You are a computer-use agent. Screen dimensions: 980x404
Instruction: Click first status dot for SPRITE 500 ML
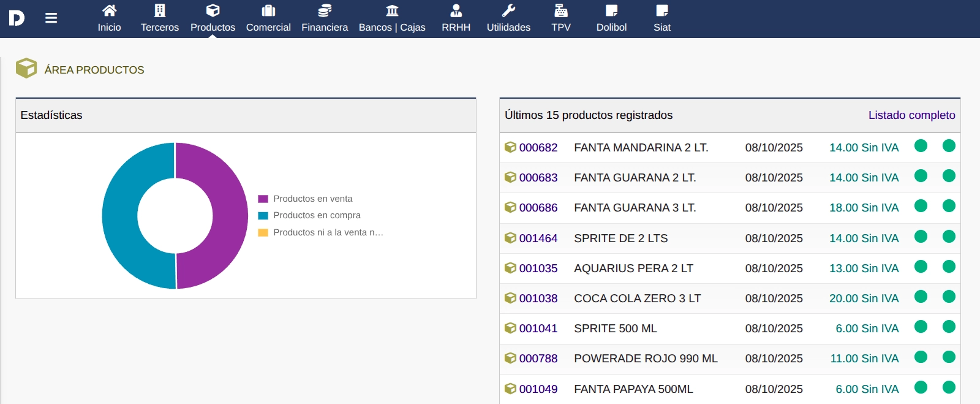(921, 327)
